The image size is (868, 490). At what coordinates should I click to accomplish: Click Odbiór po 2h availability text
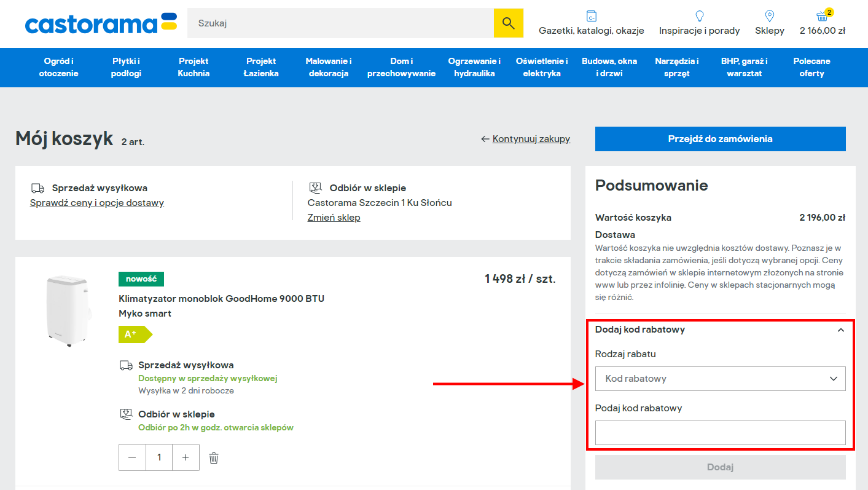(x=216, y=428)
